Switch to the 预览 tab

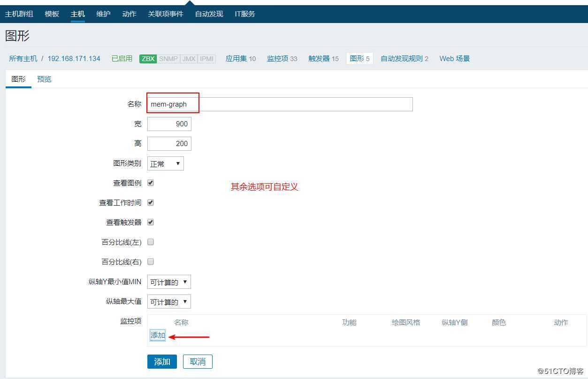click(44, 79)
